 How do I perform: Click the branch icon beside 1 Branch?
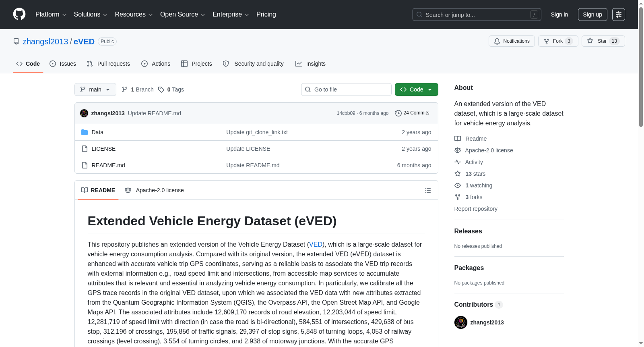(x=125, y=89)
